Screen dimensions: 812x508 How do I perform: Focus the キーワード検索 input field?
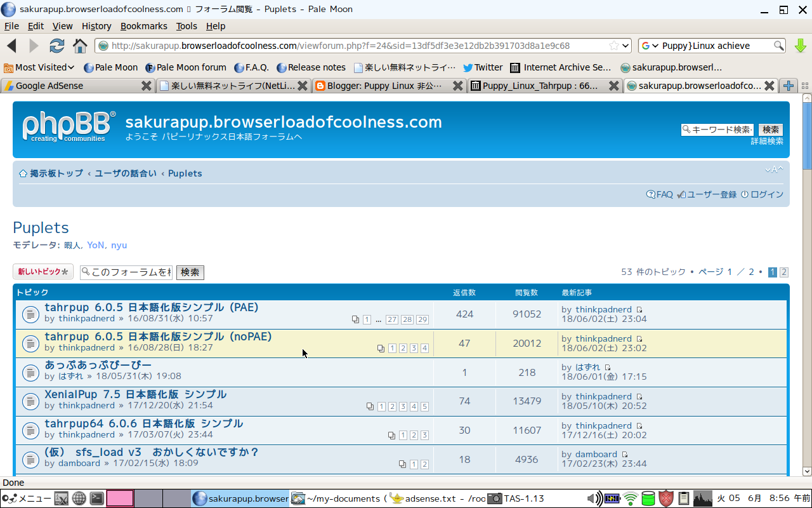click(x=717, y=130)
